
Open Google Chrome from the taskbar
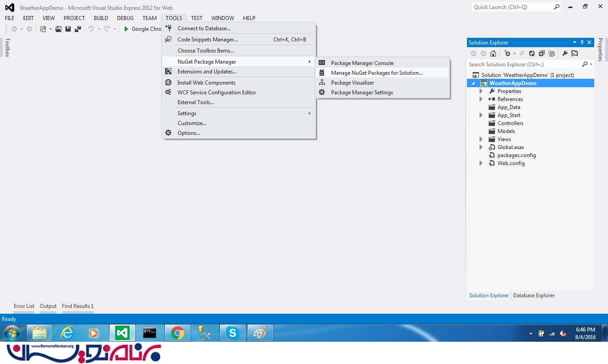click(x=177, y=333)
